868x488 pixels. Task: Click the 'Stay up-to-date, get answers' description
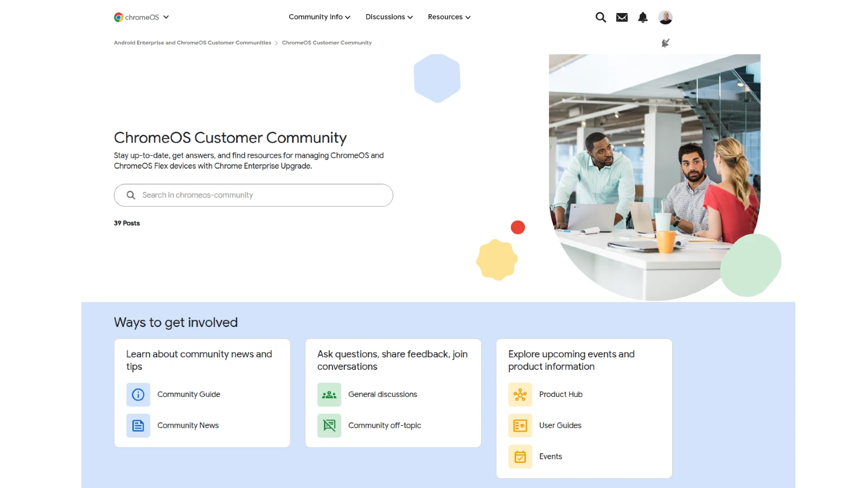pos(249,161)
